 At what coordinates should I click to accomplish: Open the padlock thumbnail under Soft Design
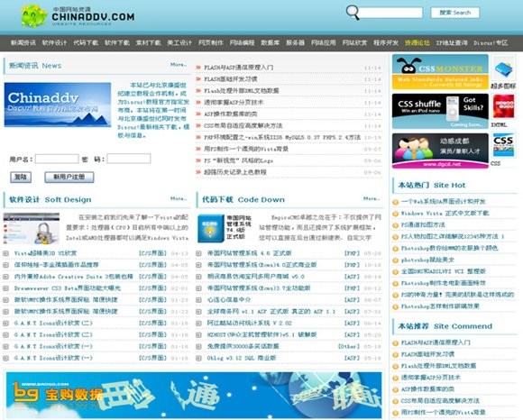(x=32, y=228)
